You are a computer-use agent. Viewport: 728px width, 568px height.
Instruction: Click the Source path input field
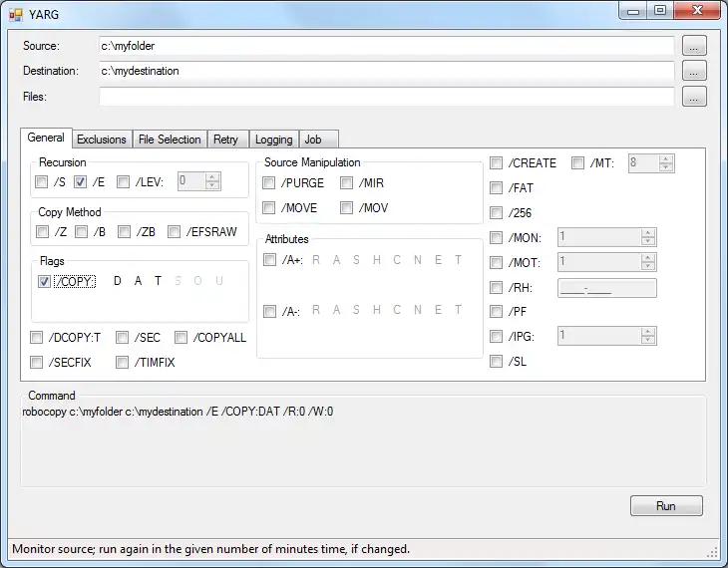(386, 46)
